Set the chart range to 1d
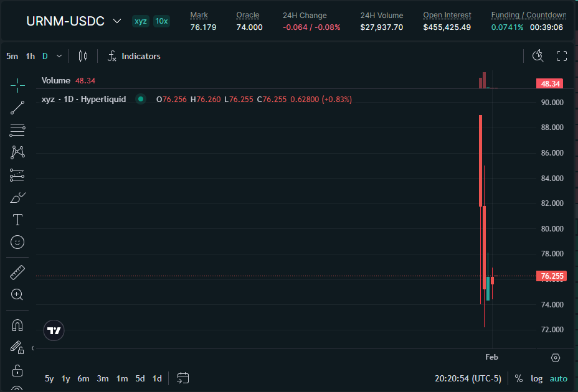This screenshot has height=392, width=578. coord(158,378)
